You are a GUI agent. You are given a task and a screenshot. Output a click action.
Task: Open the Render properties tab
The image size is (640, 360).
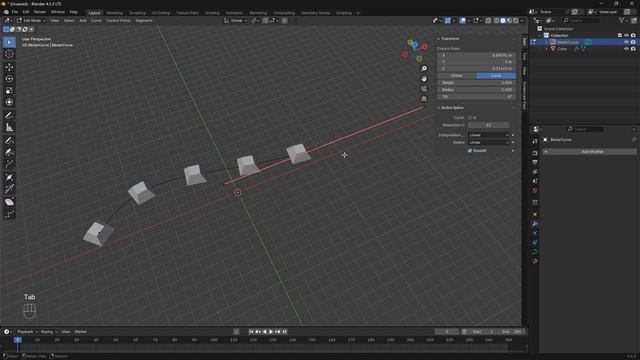point(535,153)
